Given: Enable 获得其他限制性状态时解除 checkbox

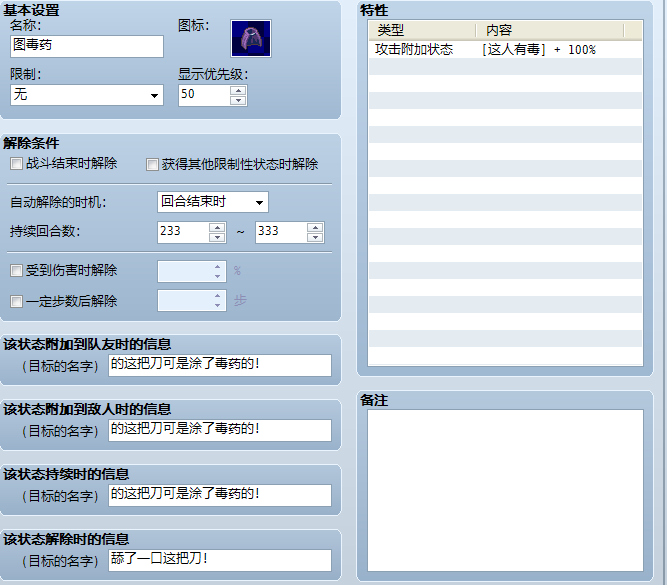Looking at the screenshot, I should [152, 164].
